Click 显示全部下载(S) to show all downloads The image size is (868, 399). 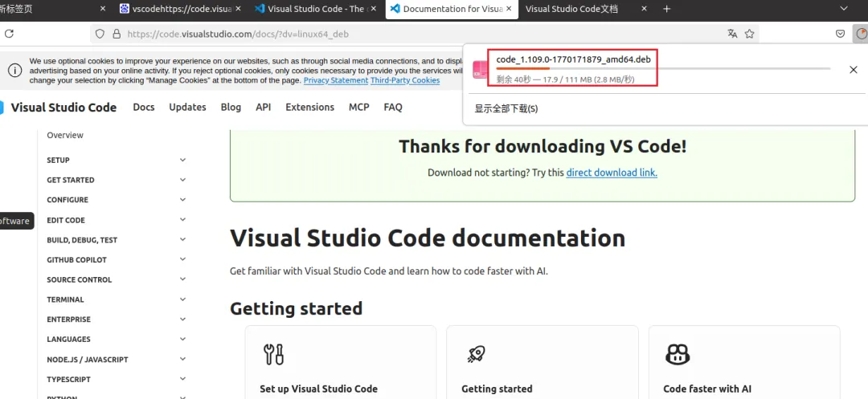[506, 109]
